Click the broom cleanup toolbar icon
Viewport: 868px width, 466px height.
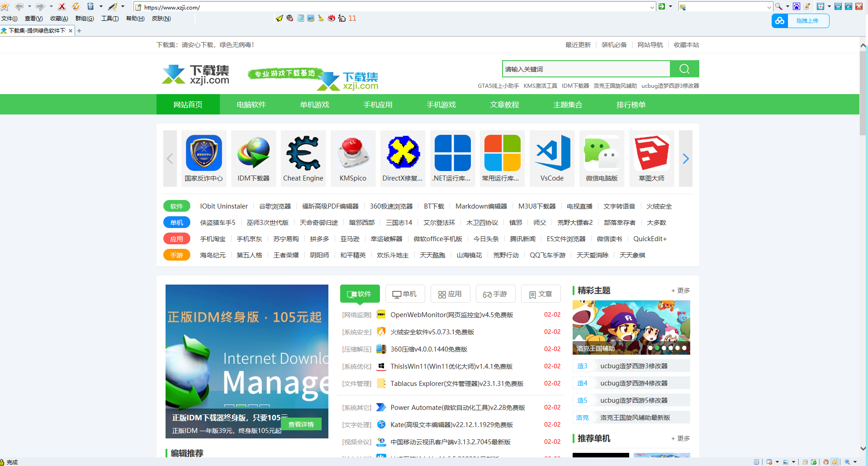click(321, 18)
